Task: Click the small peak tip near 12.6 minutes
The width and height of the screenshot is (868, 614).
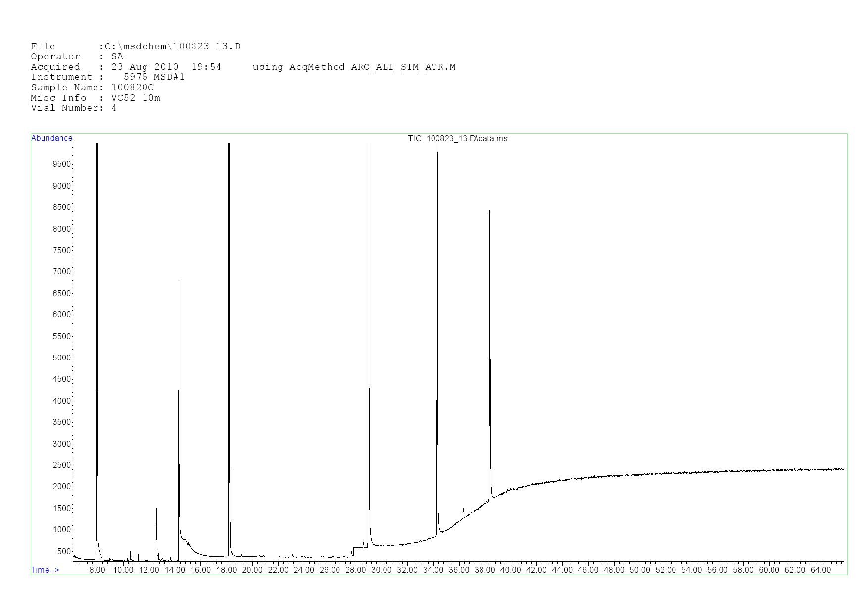Action: pyautogui.click(x=156, y=509)
